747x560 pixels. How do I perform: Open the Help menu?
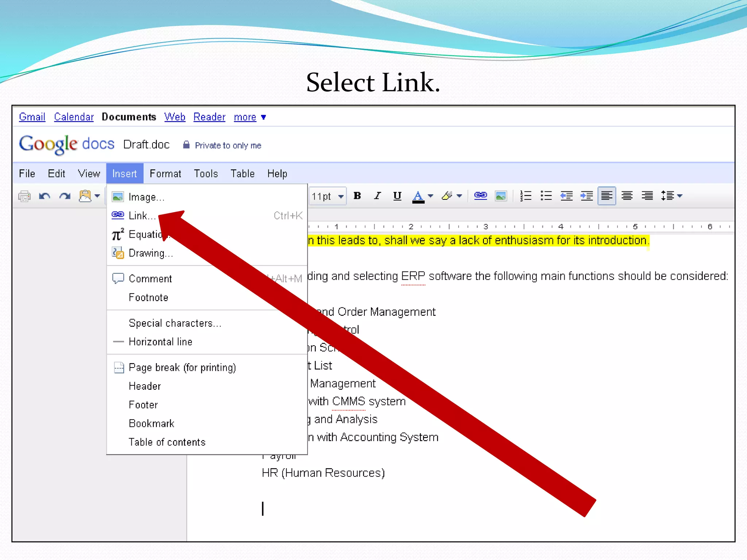277,174
